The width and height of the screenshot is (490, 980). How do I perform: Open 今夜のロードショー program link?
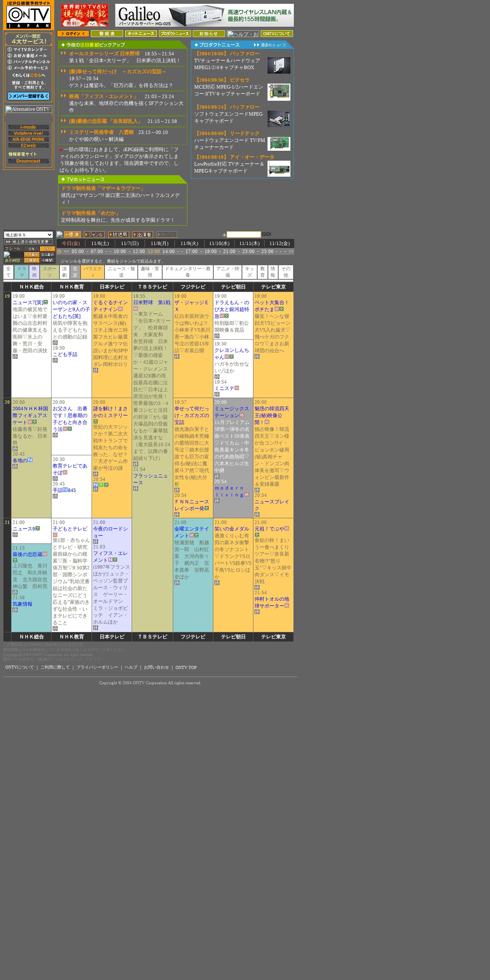click(110, 532)
